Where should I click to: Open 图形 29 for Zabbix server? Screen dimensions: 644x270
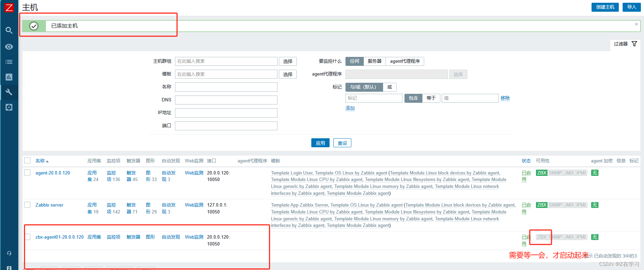tap(151, 208)
